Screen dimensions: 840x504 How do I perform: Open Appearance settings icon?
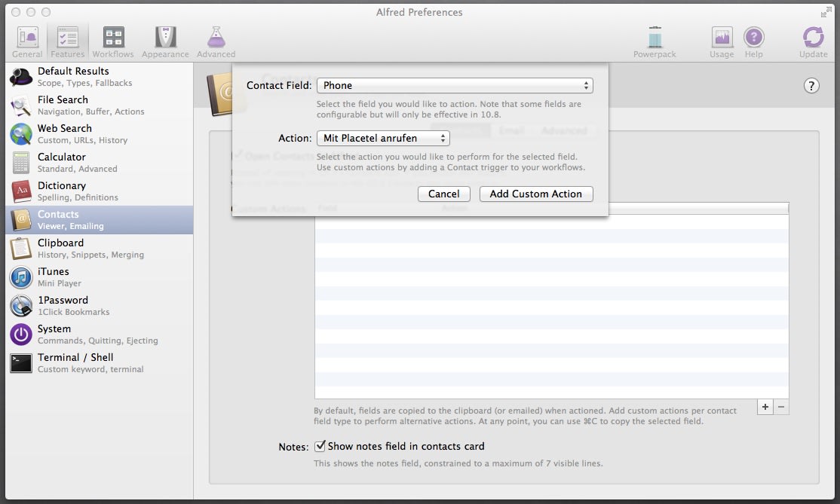[166, 38]
